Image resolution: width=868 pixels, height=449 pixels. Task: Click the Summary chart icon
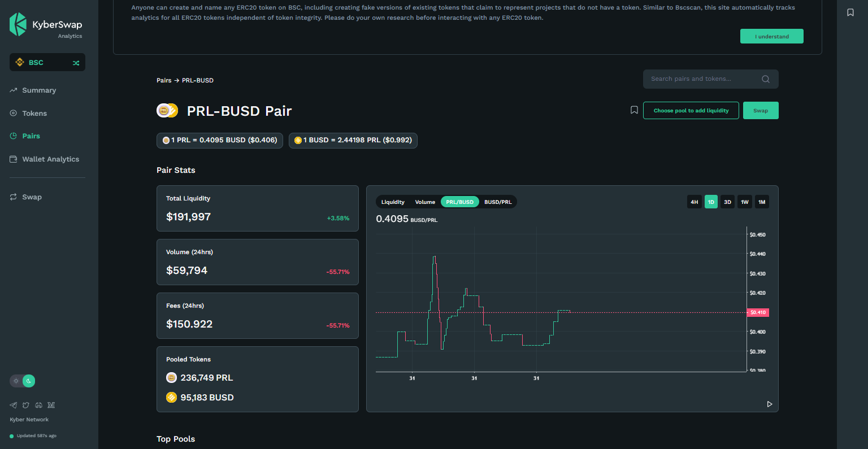[14, 90]
